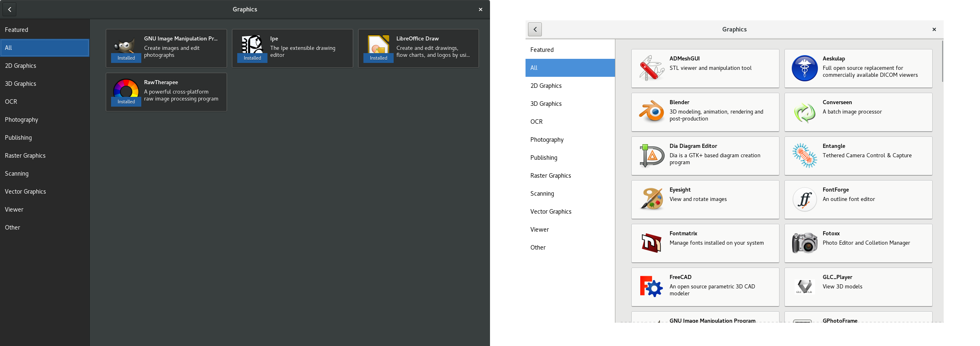Choose Photography in dark window sidebar

pyautogui.click(x=45, y=120)
